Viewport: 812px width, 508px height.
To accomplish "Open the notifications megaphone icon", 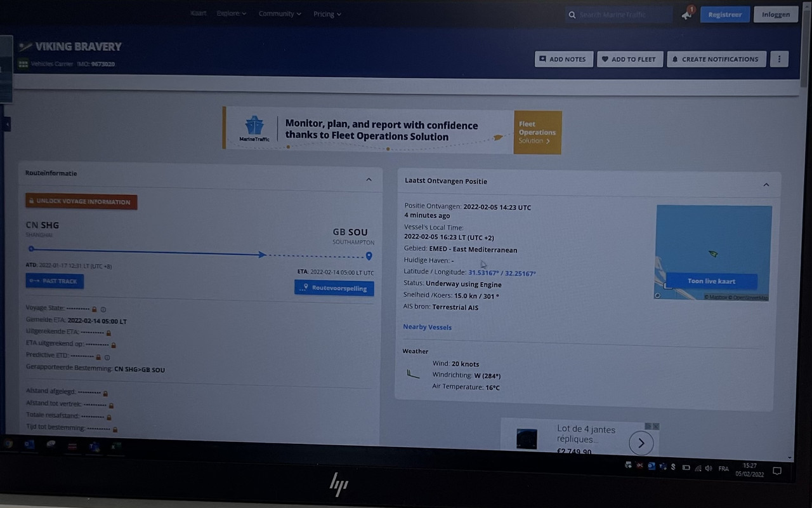I will click(x=688, y=14).
